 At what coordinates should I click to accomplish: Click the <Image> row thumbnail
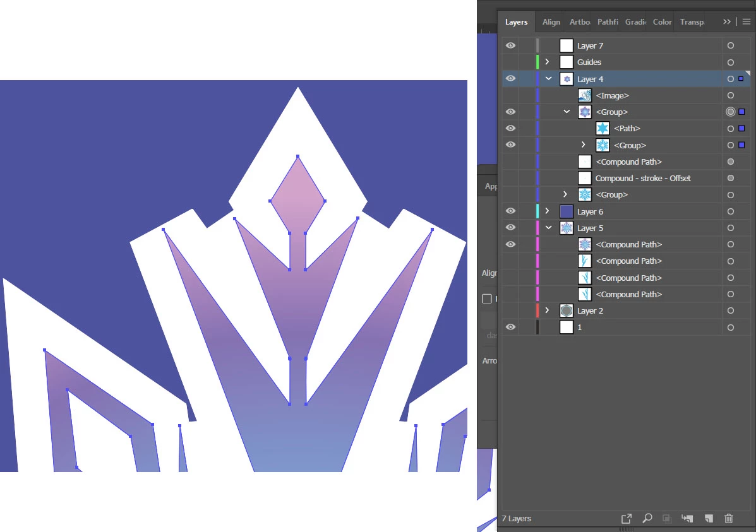click(x=585, y=95)
